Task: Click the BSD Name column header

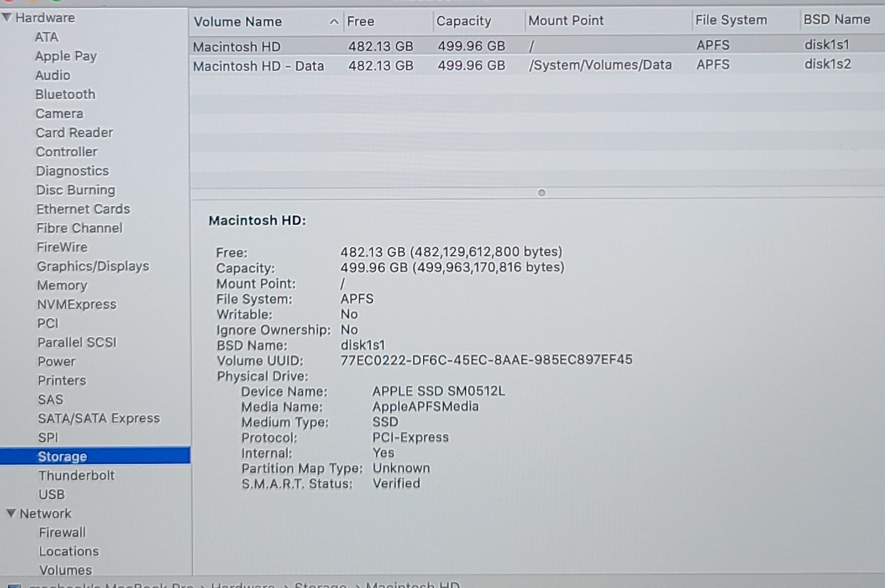Action: coord(836,20)
